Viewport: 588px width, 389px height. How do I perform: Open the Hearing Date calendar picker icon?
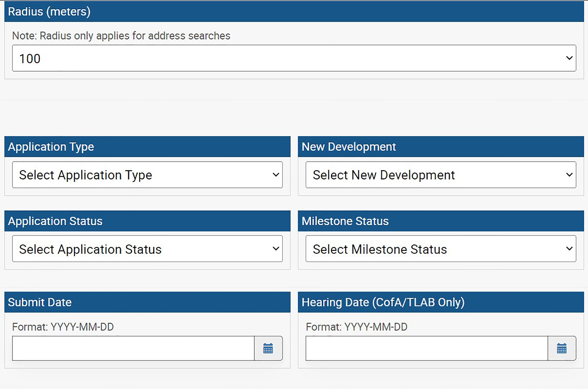pyautogui.click(x=562, y=348)
